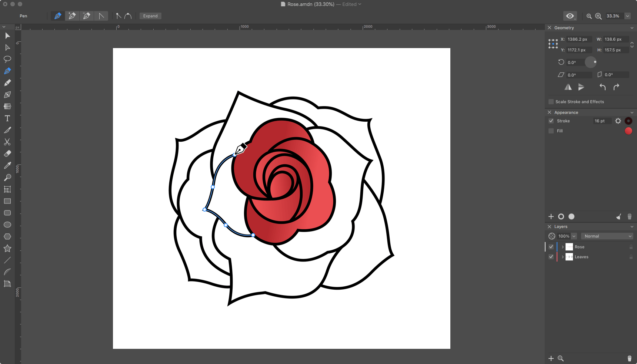Click the zoom in magnifier icon
Image resolution: width=637 pixels, height=364 pixels.
tap(598, 16)
